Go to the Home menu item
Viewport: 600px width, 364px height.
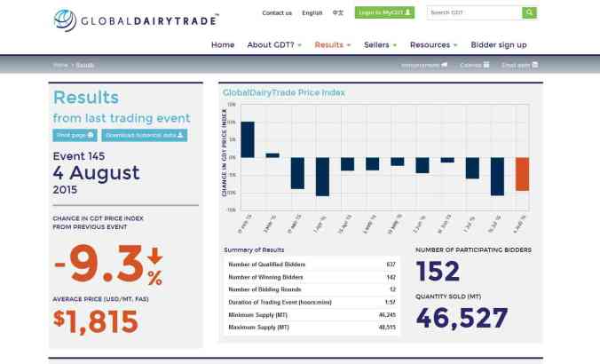coord(223,44)
